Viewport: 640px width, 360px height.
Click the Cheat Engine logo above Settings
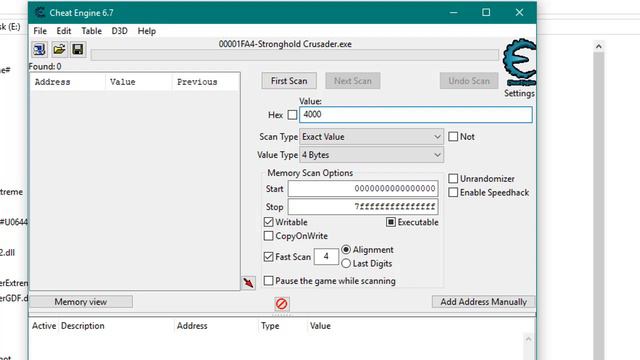tap(519, 62)
